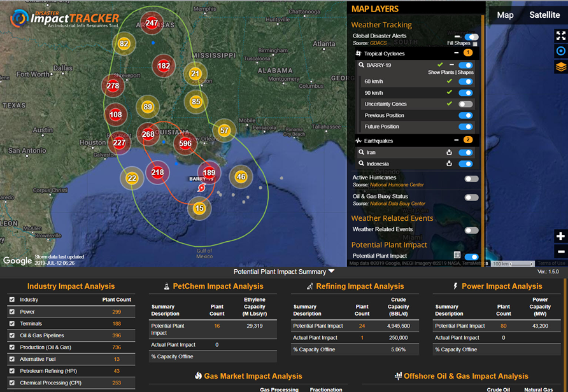568x392 pixels.
Task: Toggle the 60 km/h wind layer
Action: point(465,81)
